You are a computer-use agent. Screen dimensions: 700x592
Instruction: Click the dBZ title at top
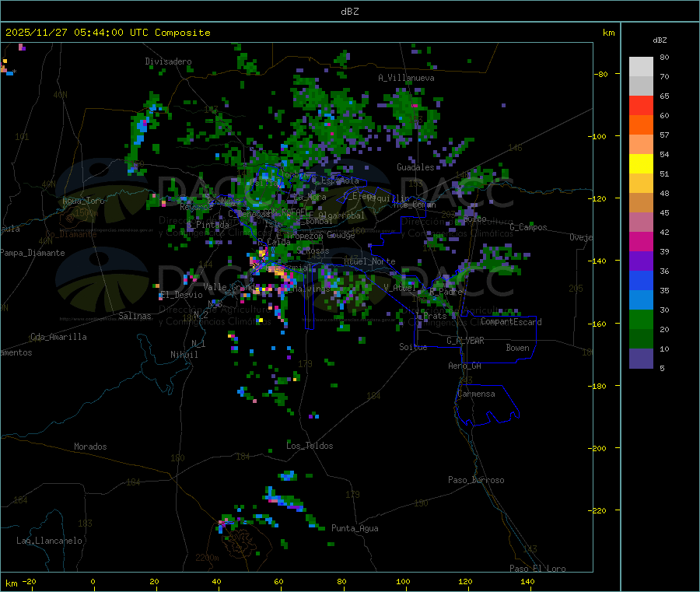(x=349, y=12)
